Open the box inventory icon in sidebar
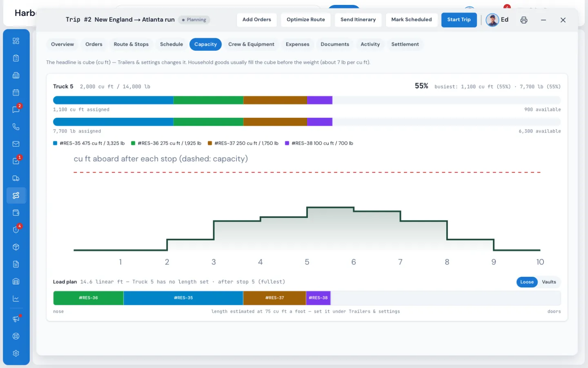The width and height of the screenshot is (588, 368). click(16, 247)
